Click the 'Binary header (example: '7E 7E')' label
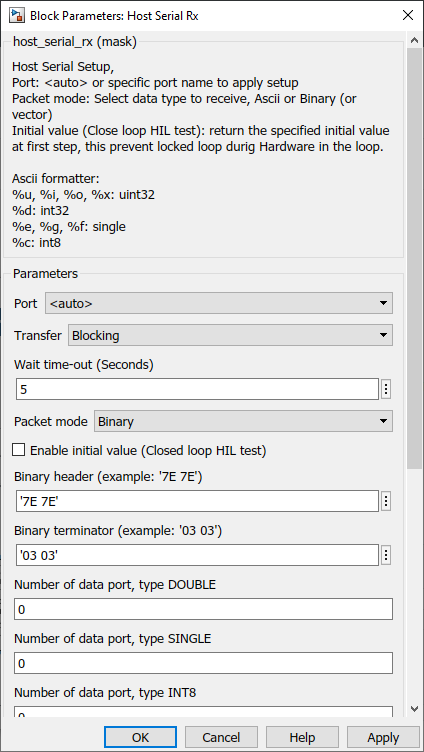This screenshot has height=752, width=424. click(x=110, y=477)
